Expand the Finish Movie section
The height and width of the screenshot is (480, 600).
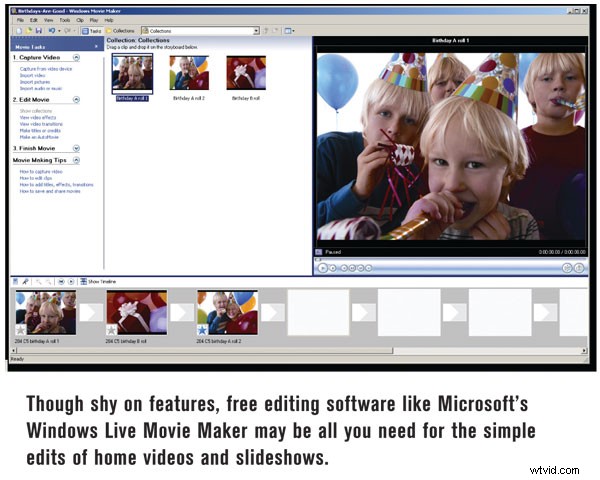pos(76,148)
